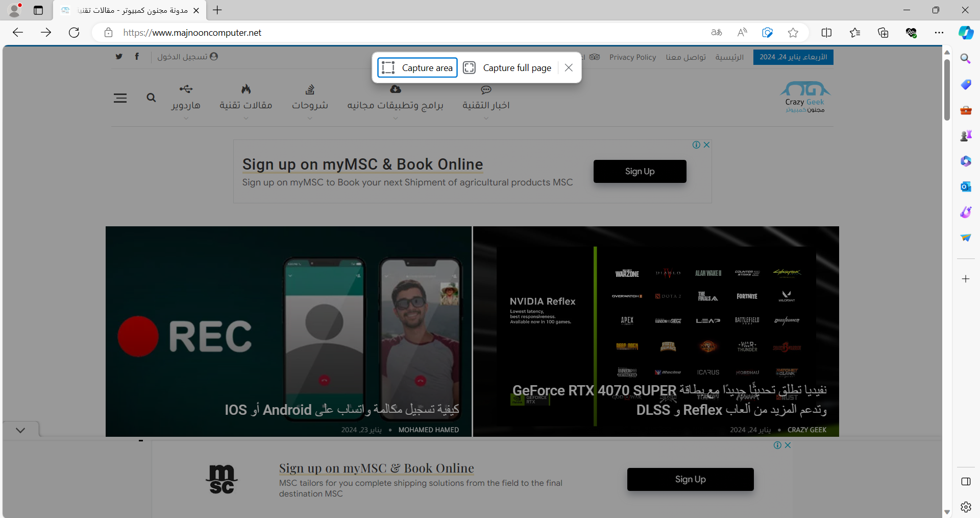This screenshot has width=980, height=518.
Task: Open sidebar Search tool
Action: coord(966,59)
